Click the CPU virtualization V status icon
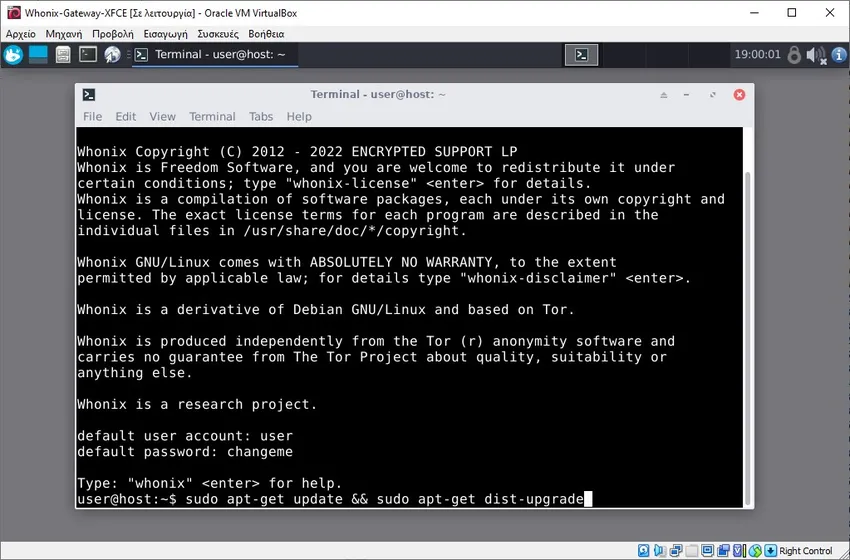Image resolution: width=850 pixels, height=560 pixels. click(x=739, y=551)
